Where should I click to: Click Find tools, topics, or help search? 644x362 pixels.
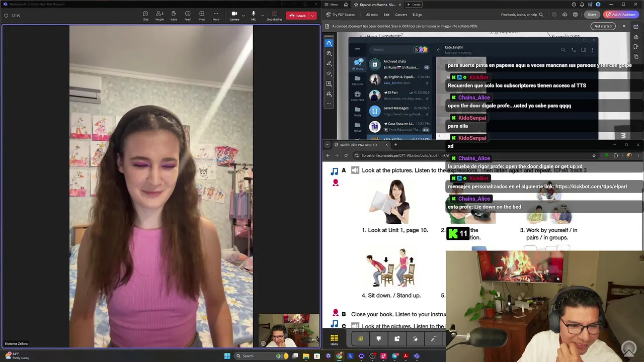click(522, 15)
